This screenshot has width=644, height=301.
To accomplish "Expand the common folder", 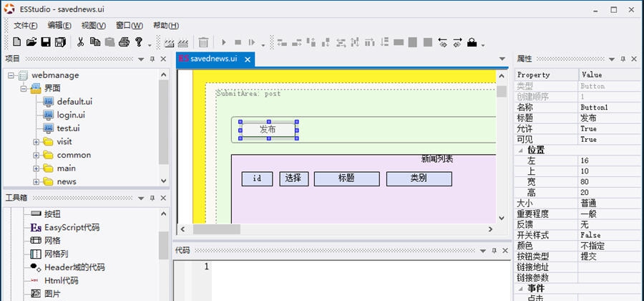I will (36, 155).
